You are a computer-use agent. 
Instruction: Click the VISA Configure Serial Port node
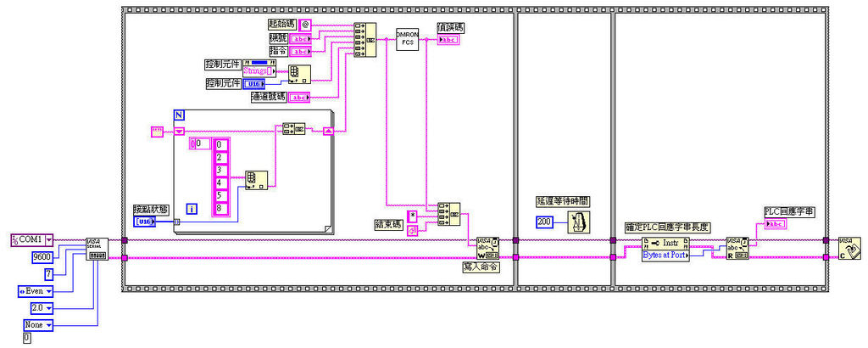[97, 250]
